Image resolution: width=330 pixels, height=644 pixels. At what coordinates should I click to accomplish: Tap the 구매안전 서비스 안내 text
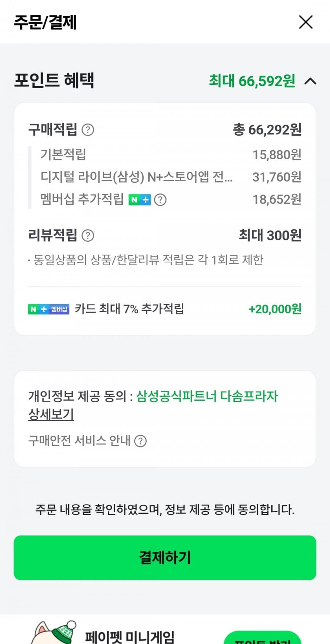point(79,441)
